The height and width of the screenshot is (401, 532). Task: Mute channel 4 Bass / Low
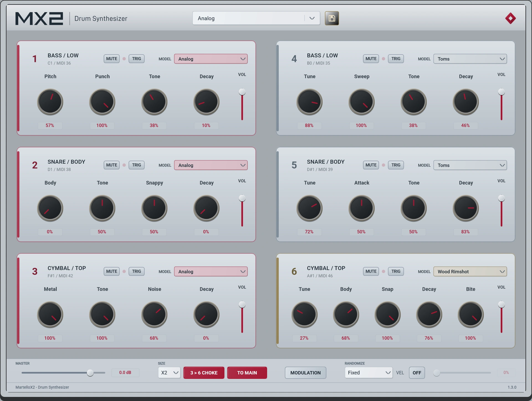tap(371, 59)
